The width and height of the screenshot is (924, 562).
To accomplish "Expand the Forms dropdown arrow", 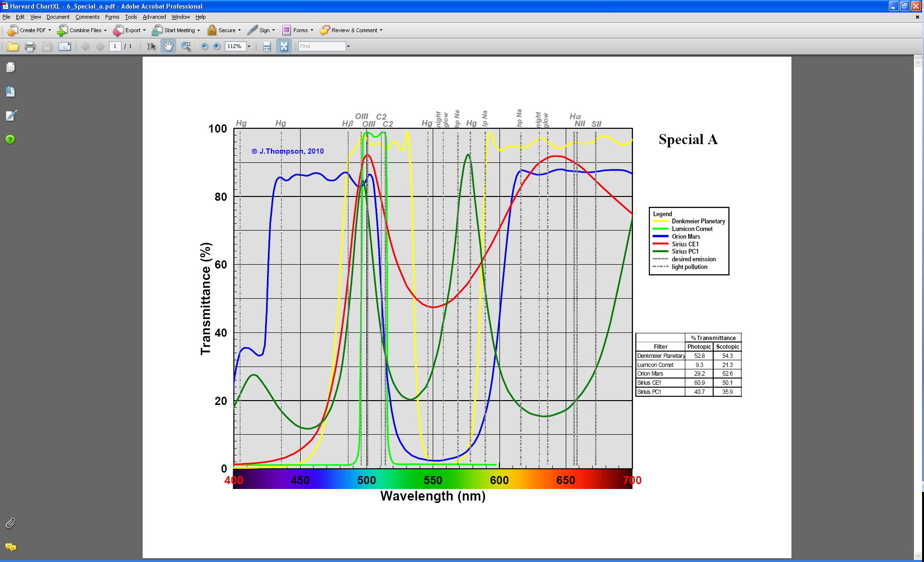I will tap(312, 30).
